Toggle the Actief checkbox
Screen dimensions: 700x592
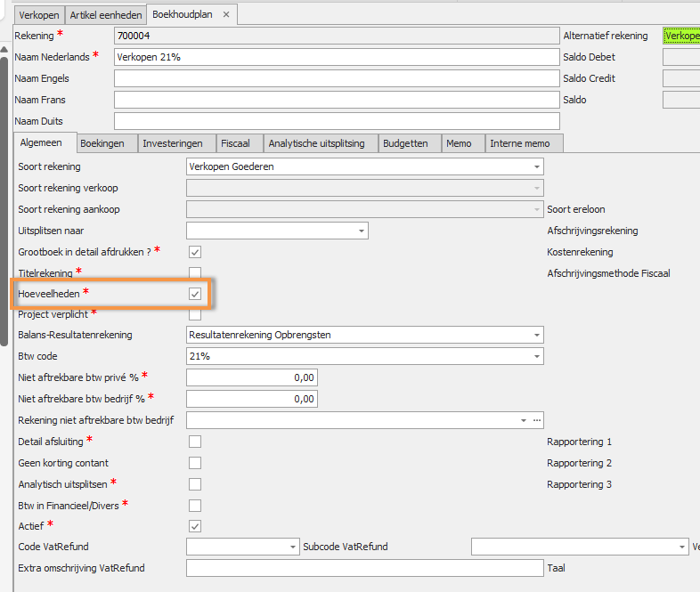[195, 525]
